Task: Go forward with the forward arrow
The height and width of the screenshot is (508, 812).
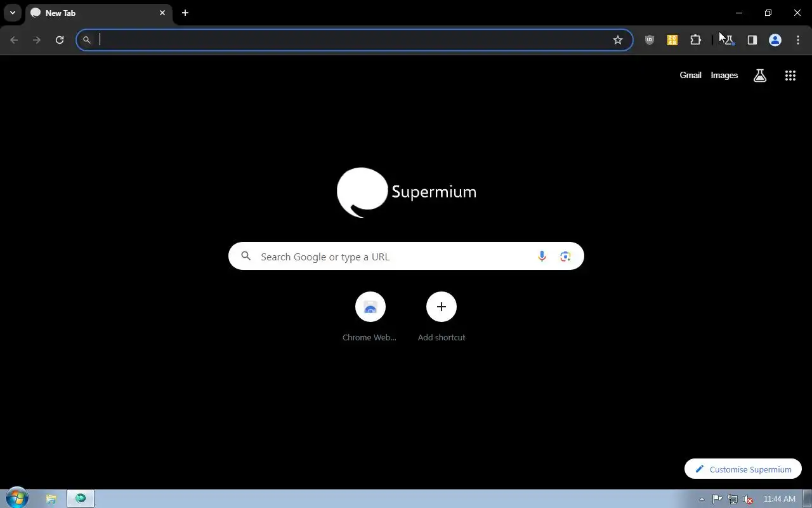Action: click(x=37, y=40)
